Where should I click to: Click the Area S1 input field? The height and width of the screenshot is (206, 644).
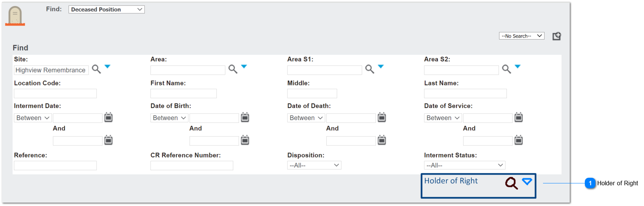pos(324,70)
